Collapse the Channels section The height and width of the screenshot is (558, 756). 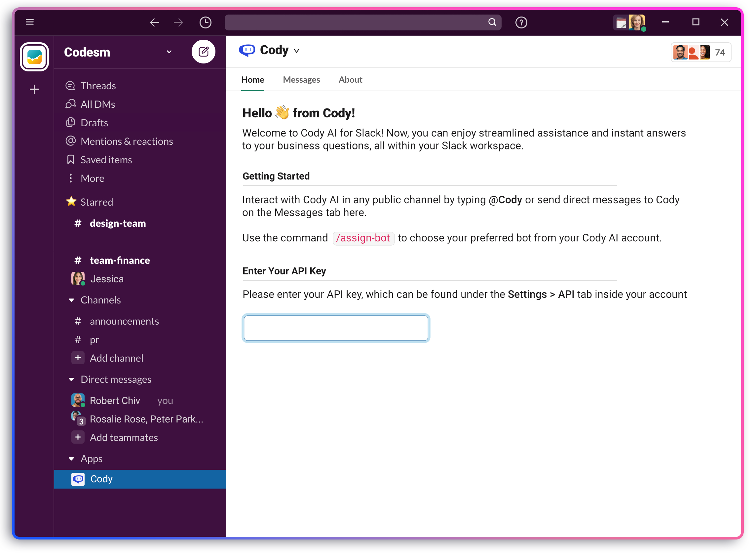click(x=71, y=300)
